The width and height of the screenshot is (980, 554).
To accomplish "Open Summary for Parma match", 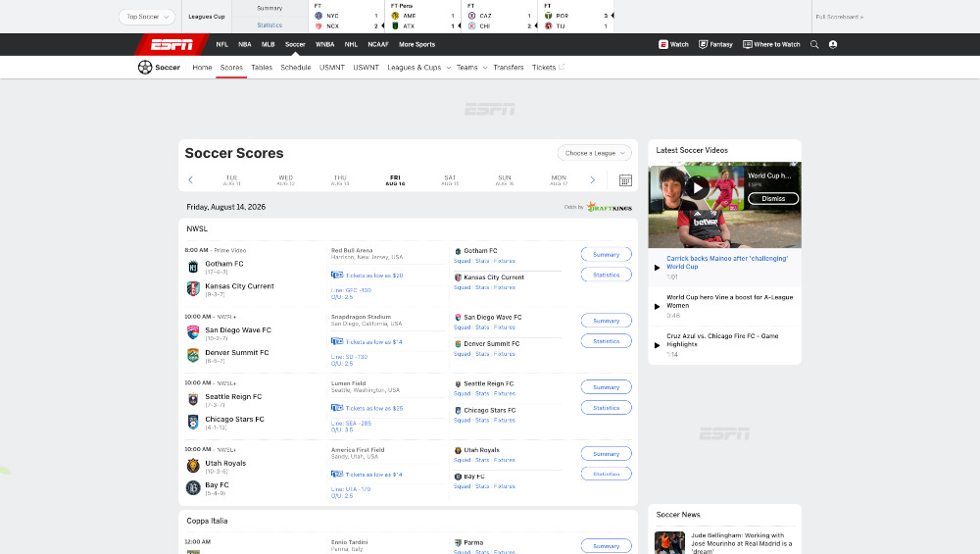I will [607, 546].
